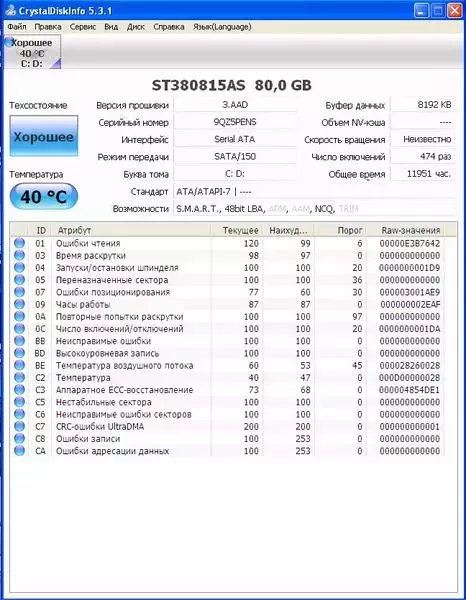Click status icon for Температура воздушного потока

click(x=19, y=365)
